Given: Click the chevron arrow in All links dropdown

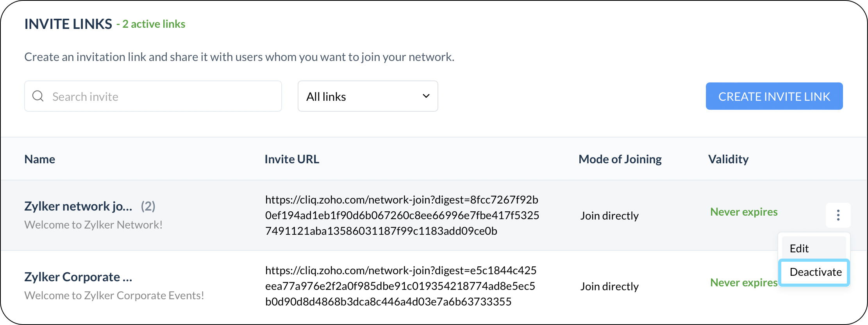Looking at the screenshot, I should click(x=426, y=96).
